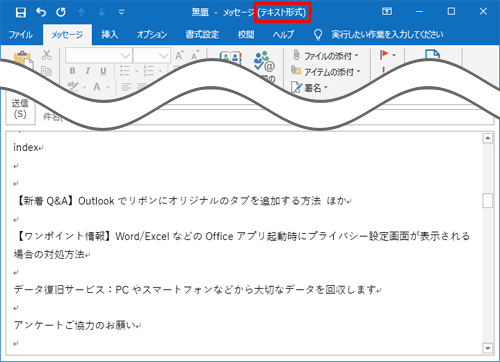This screenshot has height=362, width=500.
Task: Switch to the オプション tab
Action: pos(152,34)
